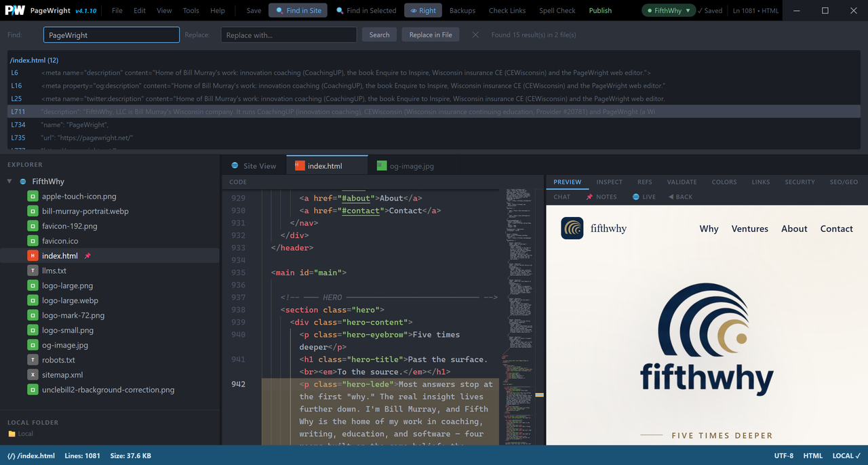Viewport: 868px width, 465px height.
Task: Open Backups from the toolbar
Action: click(462, 10)
